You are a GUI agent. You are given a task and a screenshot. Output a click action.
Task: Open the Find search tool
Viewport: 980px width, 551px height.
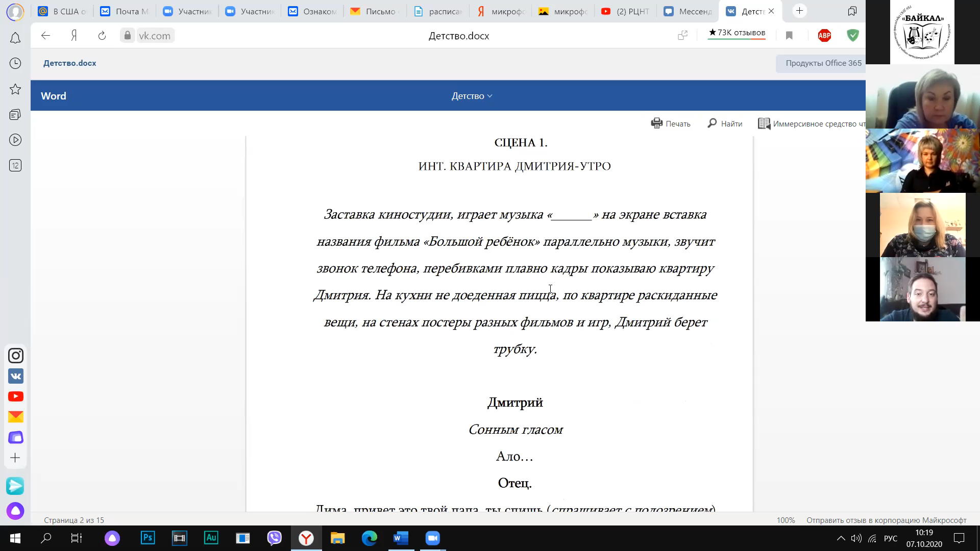(725, 123)
